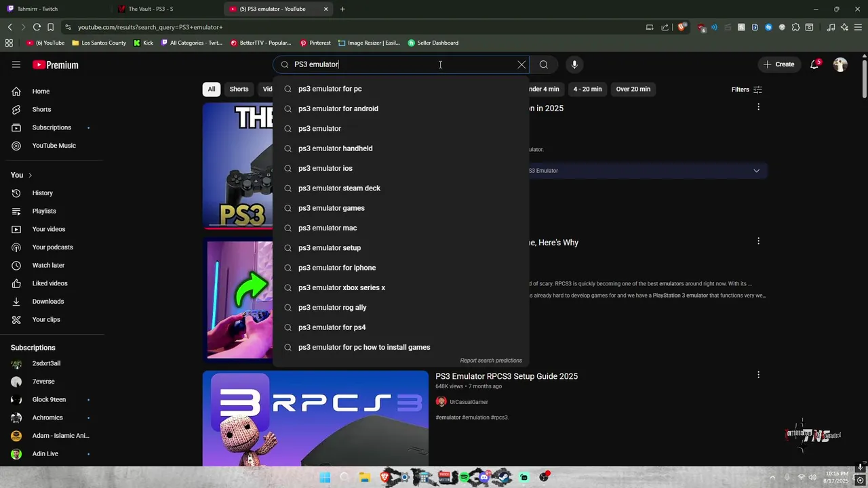The width and height of the screenshot is (868, 488).
Task: Open options menu for first video result
Action: 758,107
